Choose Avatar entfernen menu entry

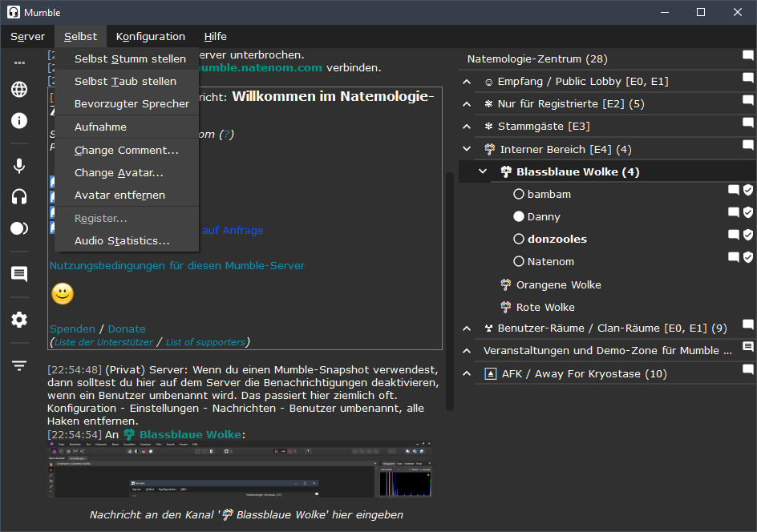pyautogui.click(x=127, y=195)
